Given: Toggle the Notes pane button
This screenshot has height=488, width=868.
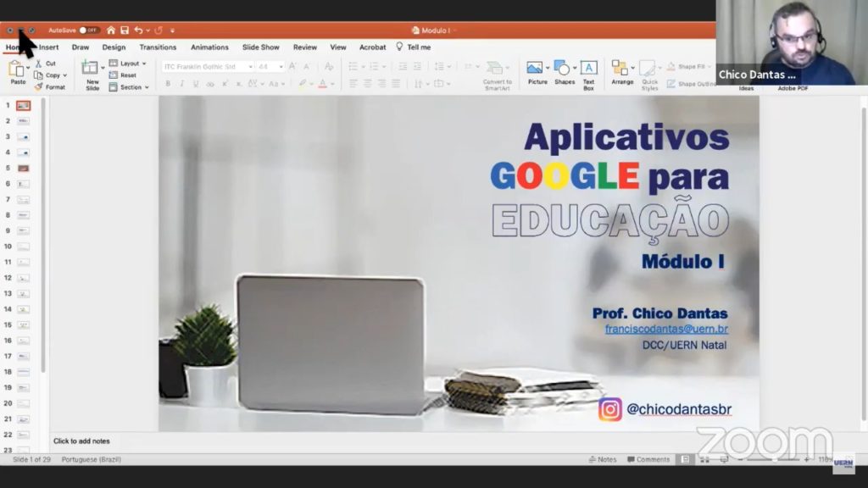Looking at the screenshot, I should (x=603, y=459).
